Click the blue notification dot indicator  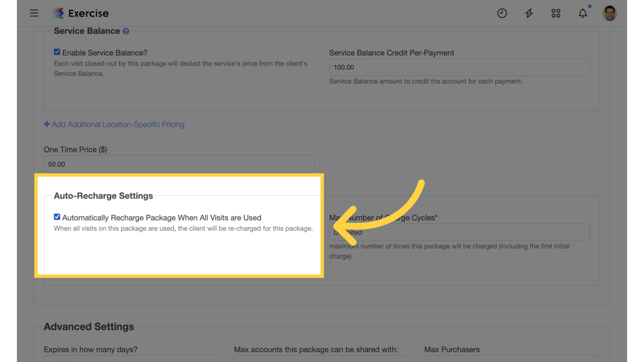pyautogui.click(x=590, y=6)
